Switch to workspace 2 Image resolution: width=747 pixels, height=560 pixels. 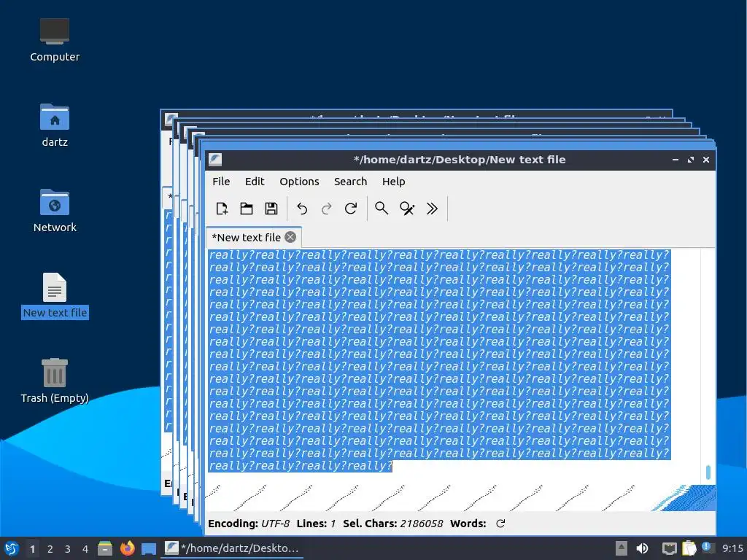pos(50,549)
